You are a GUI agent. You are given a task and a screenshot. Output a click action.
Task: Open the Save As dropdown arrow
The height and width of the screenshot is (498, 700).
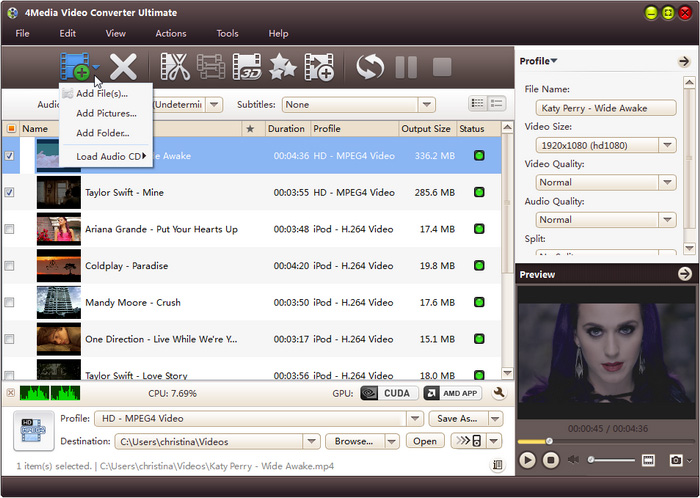coord(495,418)
